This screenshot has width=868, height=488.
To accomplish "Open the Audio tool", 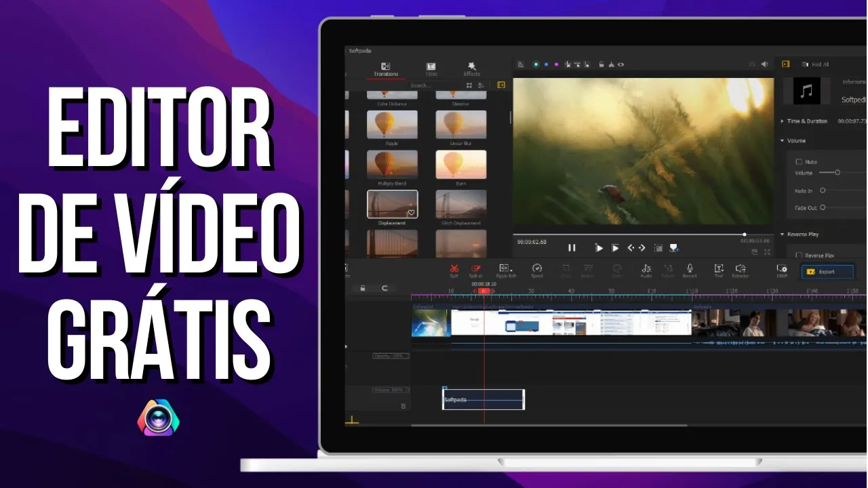I will click(x=646, y=270).
